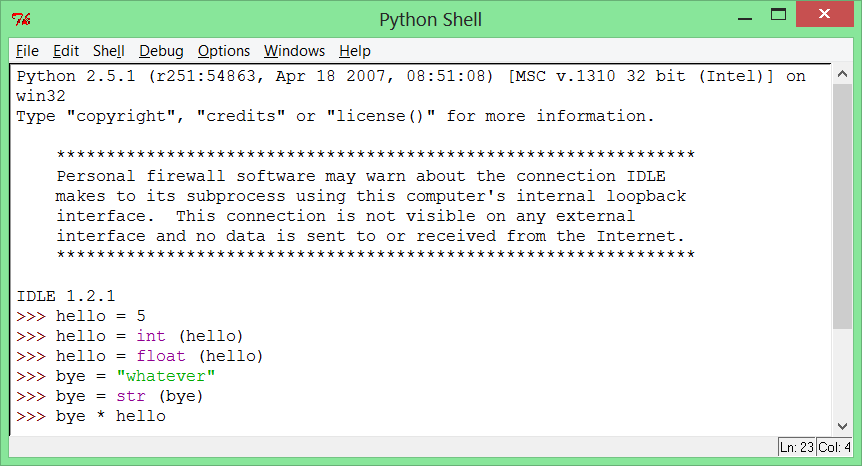Open the Shell menu
Image resolution: width=862 pixels, height=466 pixels.
point(108,51)
